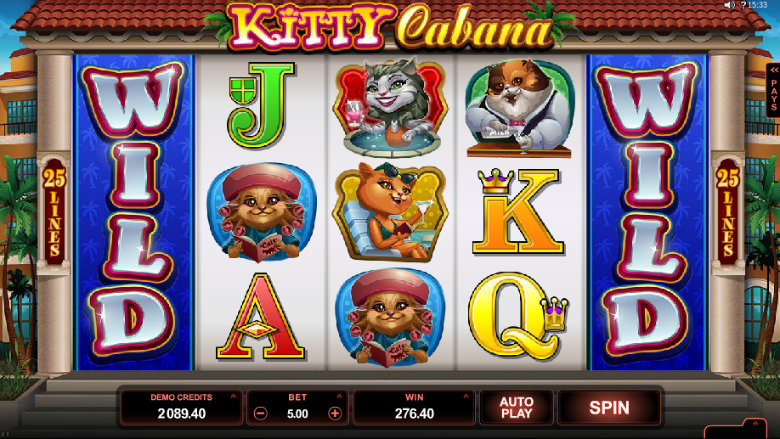Viewport: 780px width, 439px height.
Task: Click the orange K crown symbol
Action: [517, 211]
